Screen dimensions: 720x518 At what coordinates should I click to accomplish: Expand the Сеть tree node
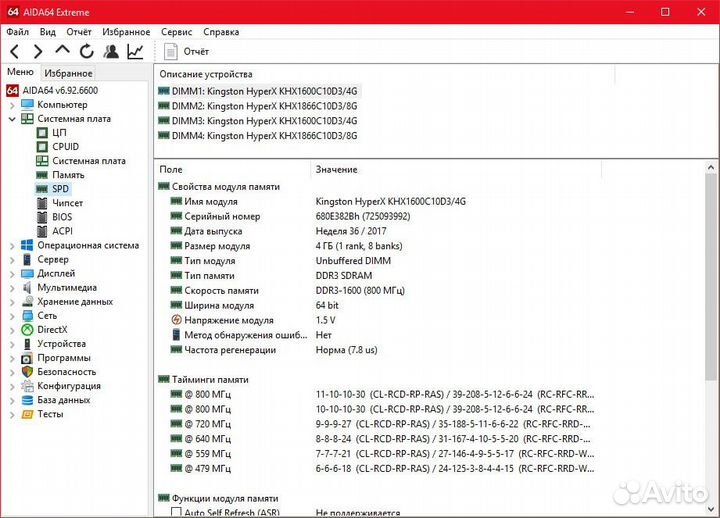coord(12,316)
